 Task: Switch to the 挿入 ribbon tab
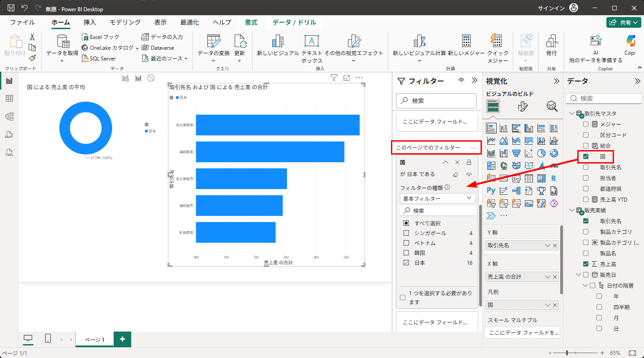pos(90,22)
